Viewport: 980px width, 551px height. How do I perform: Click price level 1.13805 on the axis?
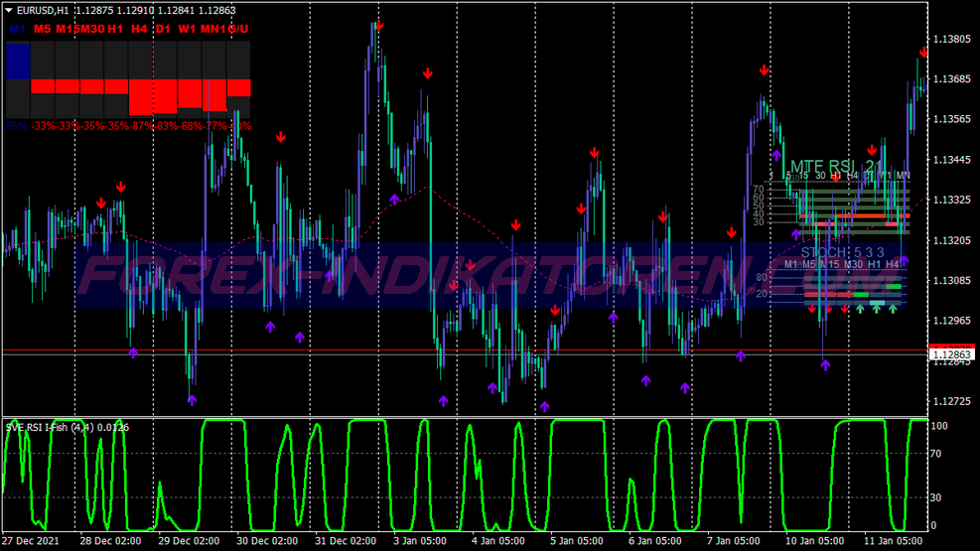click(x=952, y=40)
